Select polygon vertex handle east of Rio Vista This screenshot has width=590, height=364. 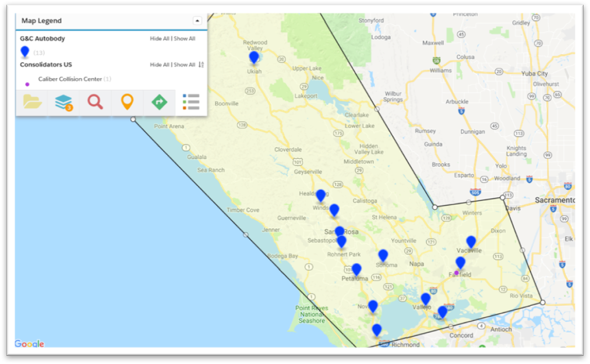(543, 302)
